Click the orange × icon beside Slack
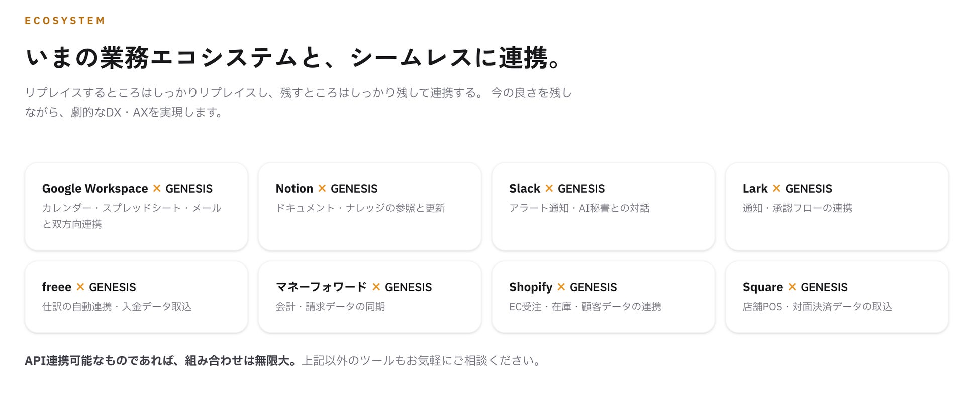The image size is (980, 399). (549, 189)
